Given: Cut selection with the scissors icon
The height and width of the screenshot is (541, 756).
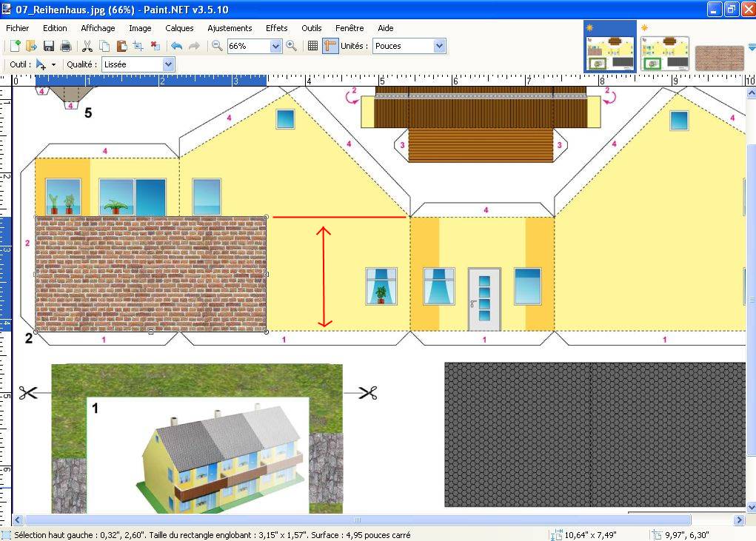Looking at the screenshot, I should [87, 46].
